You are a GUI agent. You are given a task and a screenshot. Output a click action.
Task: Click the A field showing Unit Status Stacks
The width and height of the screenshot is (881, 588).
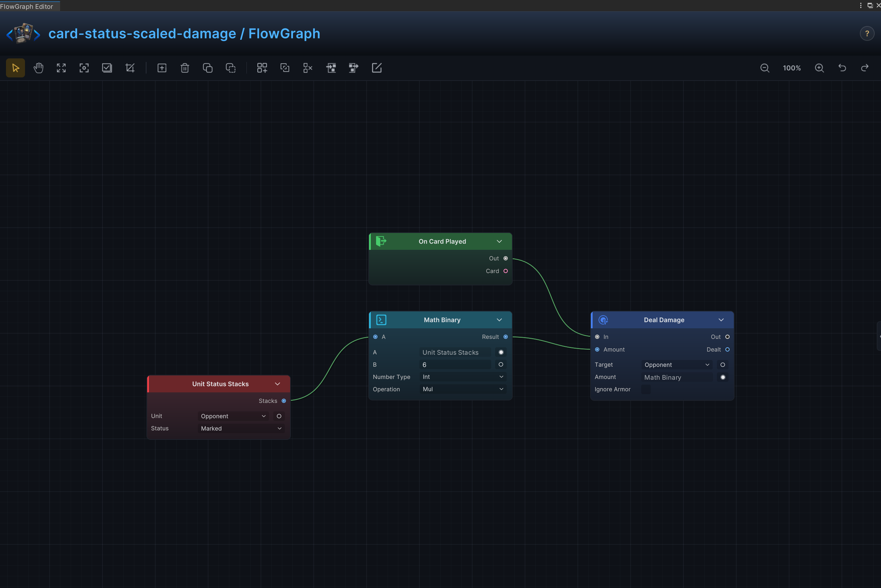tap(455, 352)
